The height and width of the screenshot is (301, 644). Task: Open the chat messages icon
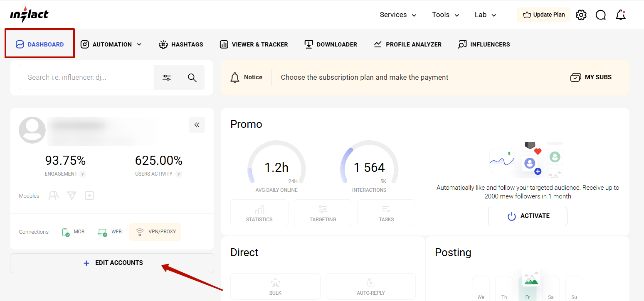[x=600, y=15]
